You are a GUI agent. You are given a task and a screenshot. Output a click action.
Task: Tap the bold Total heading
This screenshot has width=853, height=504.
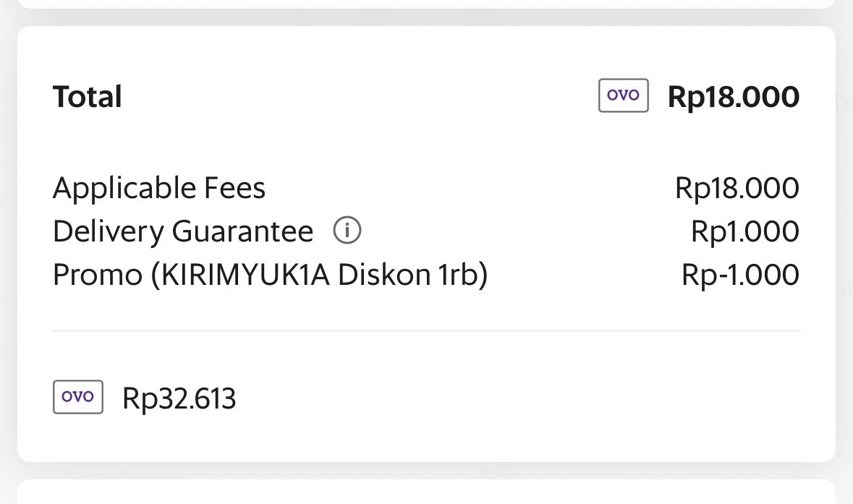(x=88, y=97)
